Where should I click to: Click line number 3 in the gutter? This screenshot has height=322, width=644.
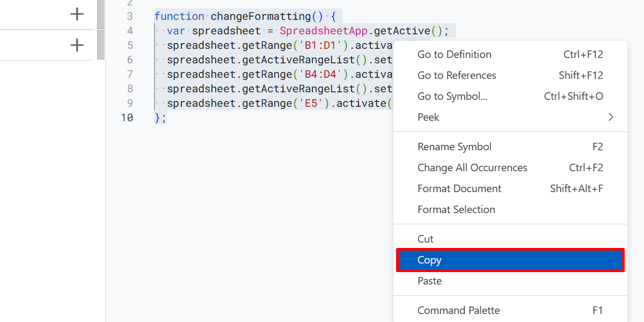click(x=130, y=16)
